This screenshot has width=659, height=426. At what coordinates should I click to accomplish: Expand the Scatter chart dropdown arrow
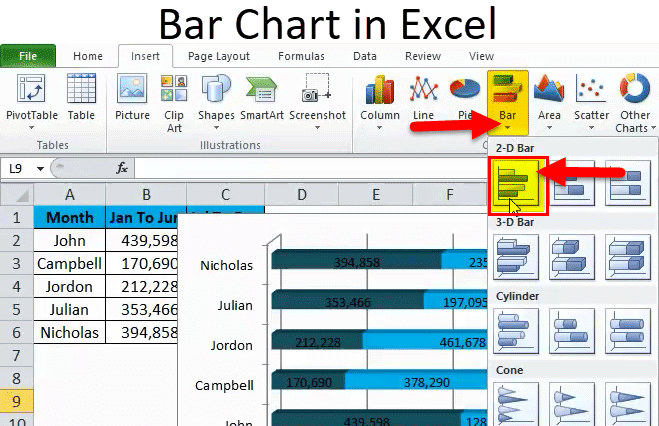(x=591, y=128)
